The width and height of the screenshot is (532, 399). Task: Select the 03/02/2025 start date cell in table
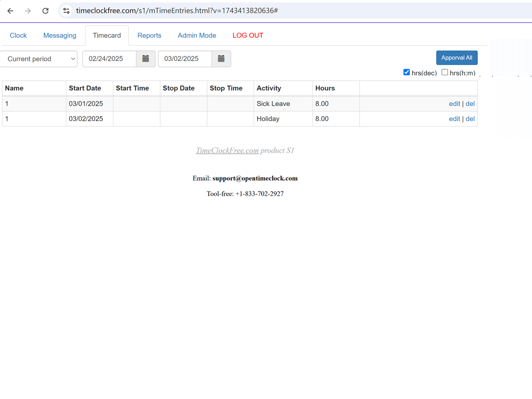tap(90, 119)
